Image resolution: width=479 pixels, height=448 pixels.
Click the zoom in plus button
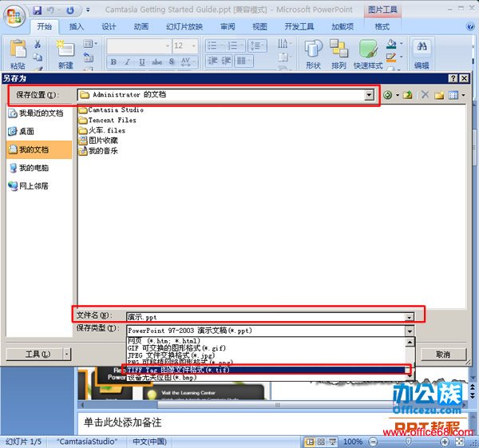click(x=445, y=442)
